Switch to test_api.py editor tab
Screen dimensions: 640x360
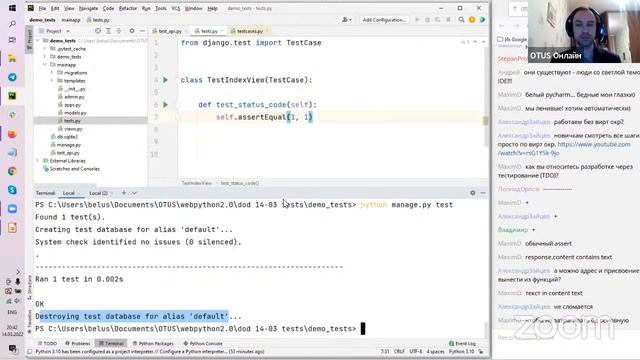pyautogui.click(x=169, y=31)
